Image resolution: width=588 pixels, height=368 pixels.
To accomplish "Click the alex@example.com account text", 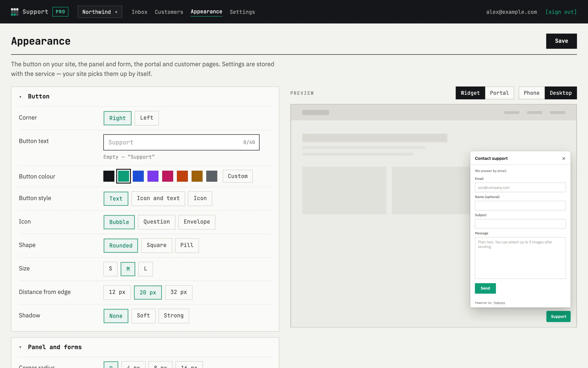I will click(x=512, y=12).
